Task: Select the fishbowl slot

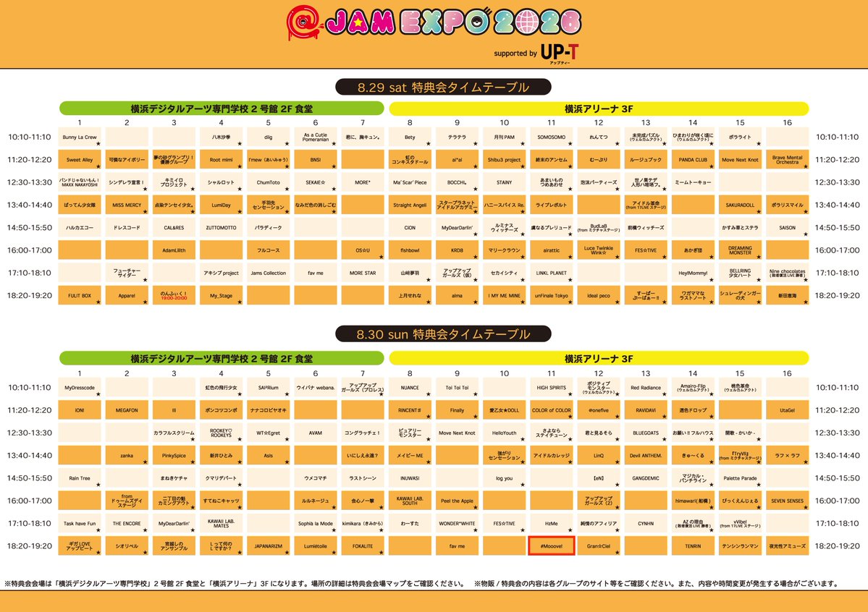Action: (x=410, y=250)
